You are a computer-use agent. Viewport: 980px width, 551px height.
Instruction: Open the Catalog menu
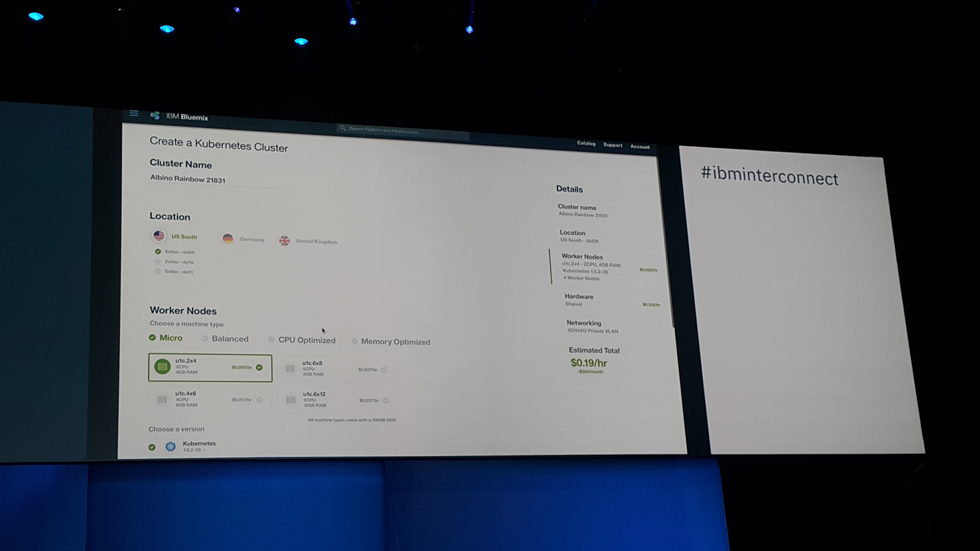point(586,143)
